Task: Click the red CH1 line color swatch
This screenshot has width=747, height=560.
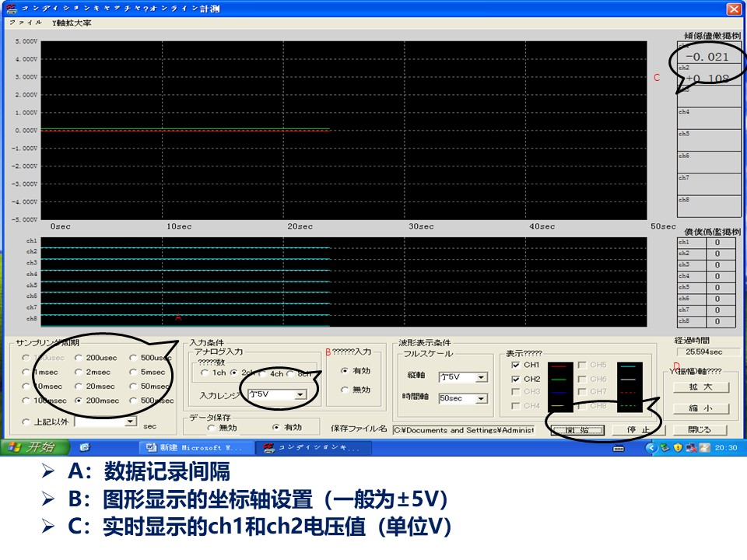Action: coord(560,366)
